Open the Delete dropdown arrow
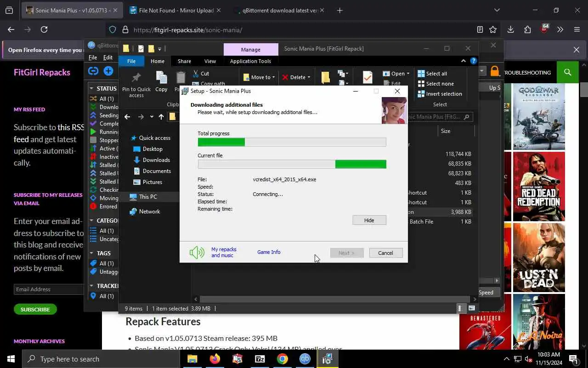Screen dimensions: 588x368 click(309, 77)
